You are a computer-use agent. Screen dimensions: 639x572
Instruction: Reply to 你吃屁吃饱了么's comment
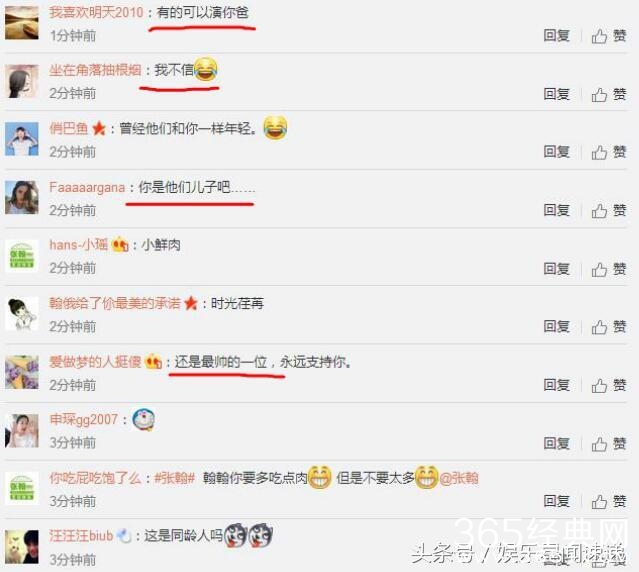pyautogui.click(x=557, y=501)
